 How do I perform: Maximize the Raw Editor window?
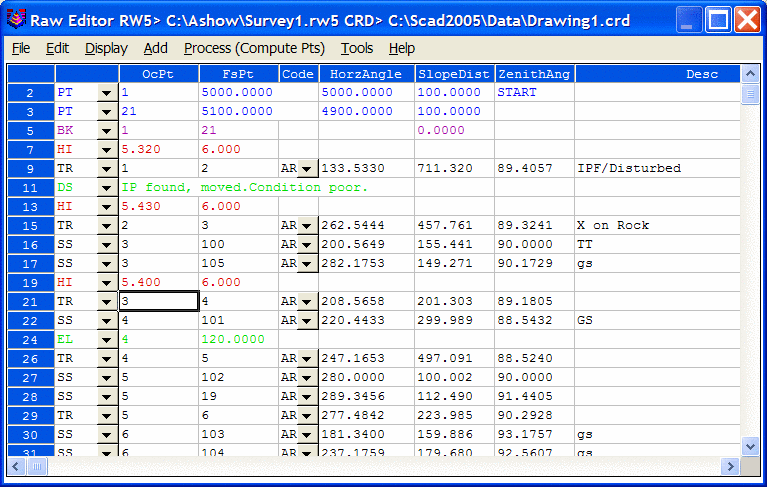click(716, 19)
